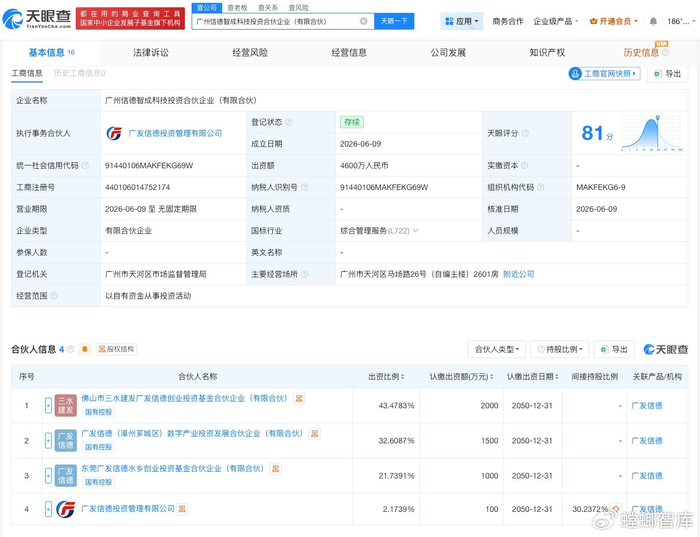The width and height of the screenshot is (700, 537).
Task: Click 导出 button in partner section
Action: (x=614, y=349)
